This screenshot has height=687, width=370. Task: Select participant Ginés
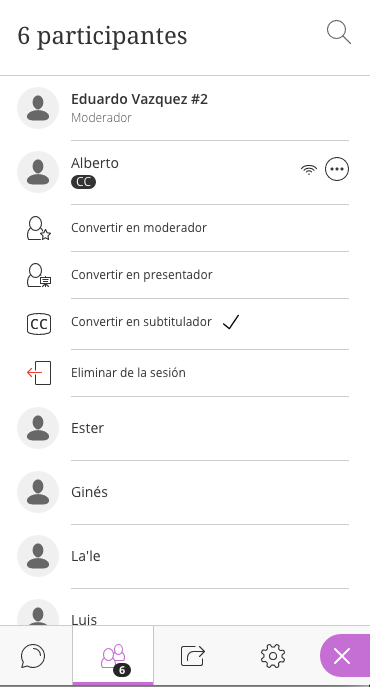coord(183,492)
